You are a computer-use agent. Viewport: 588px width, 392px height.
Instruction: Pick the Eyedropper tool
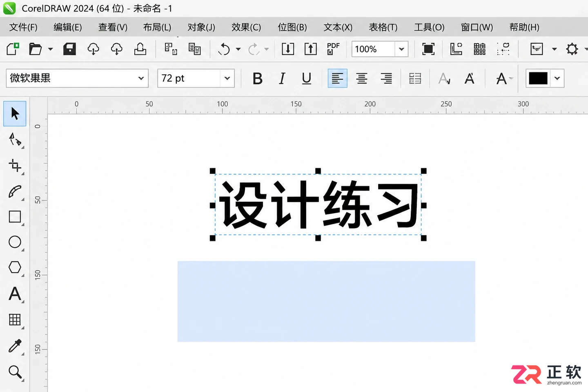coord(15,346)
